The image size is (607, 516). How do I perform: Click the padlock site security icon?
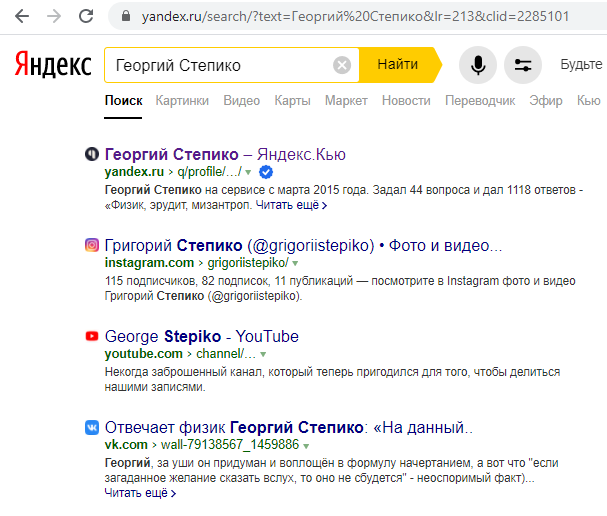coord(126,16)
